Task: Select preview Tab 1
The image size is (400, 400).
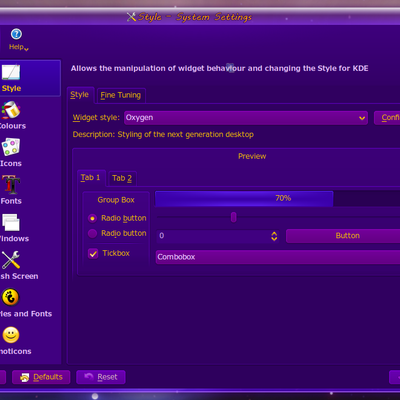Action: pos(90,178)
